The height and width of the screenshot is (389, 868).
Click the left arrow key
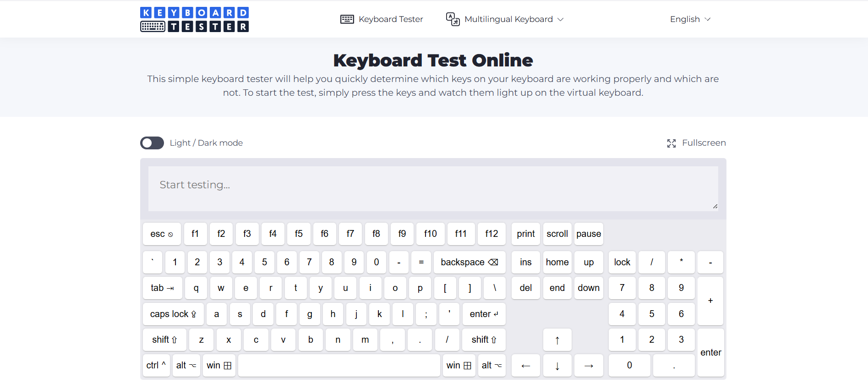(526, 365)
